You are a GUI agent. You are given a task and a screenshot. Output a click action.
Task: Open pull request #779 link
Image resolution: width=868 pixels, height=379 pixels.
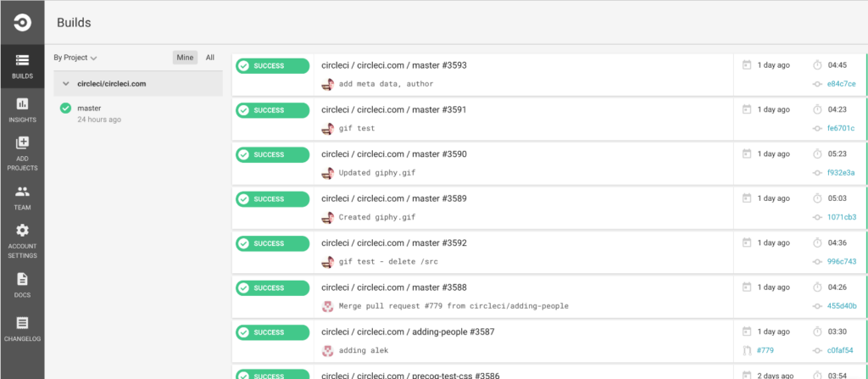765,350
